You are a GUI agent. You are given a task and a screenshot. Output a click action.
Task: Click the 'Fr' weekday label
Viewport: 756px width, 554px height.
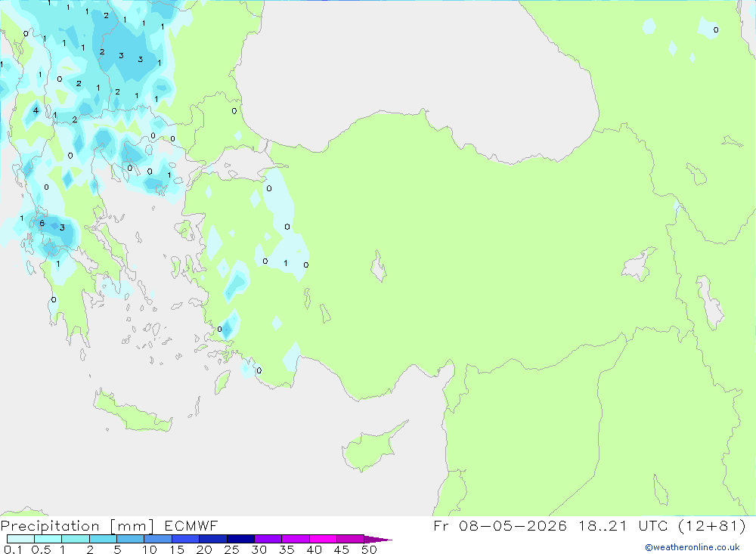click(x=441, y=525)
